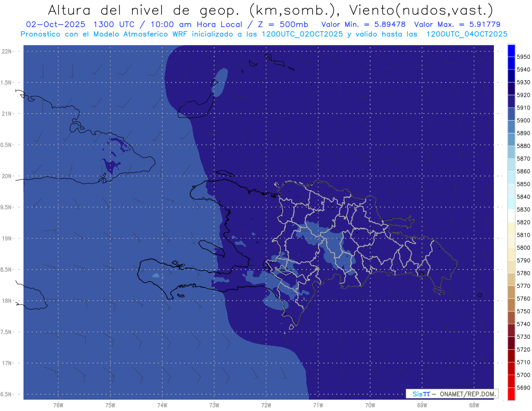Click the 5830 legend value
The width and height of the screenshot is (532, 411).
pos(524,209)
